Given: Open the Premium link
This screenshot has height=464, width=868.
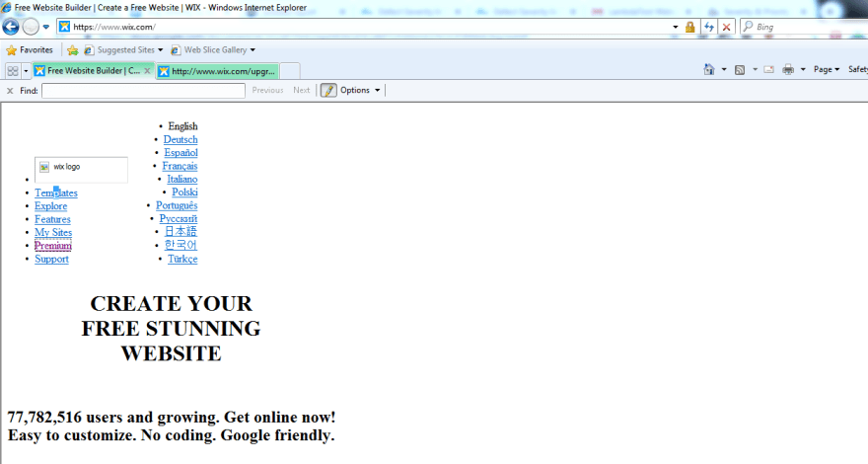Looking at the screenshot, I should click(53, 246).
